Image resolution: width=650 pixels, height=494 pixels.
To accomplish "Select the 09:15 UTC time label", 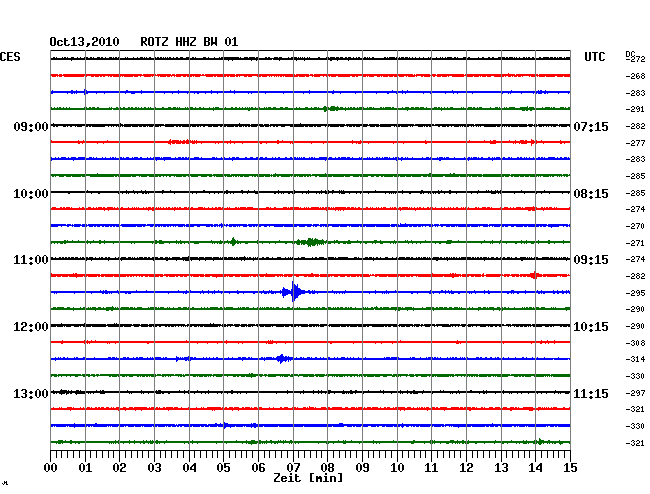I will [x=591, y=260].
